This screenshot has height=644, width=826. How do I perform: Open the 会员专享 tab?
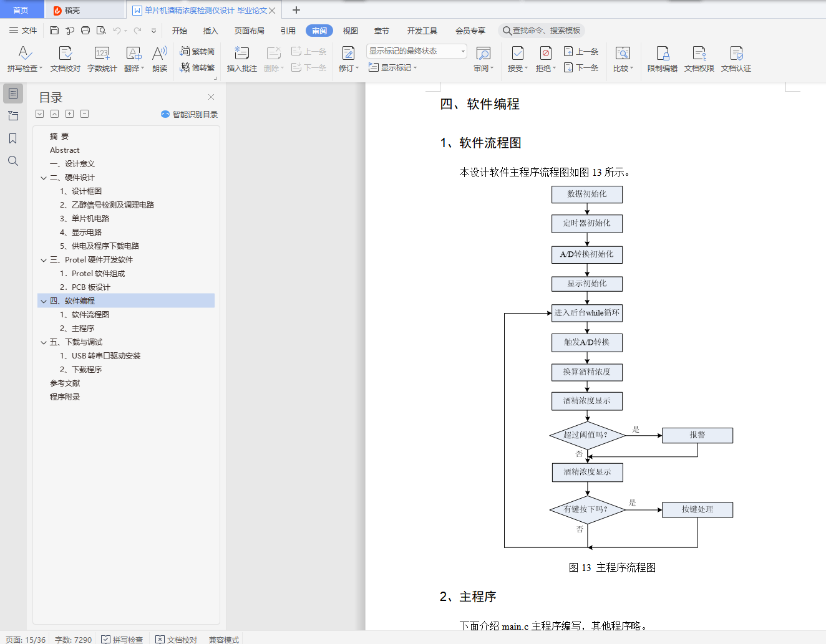[470, 31]
